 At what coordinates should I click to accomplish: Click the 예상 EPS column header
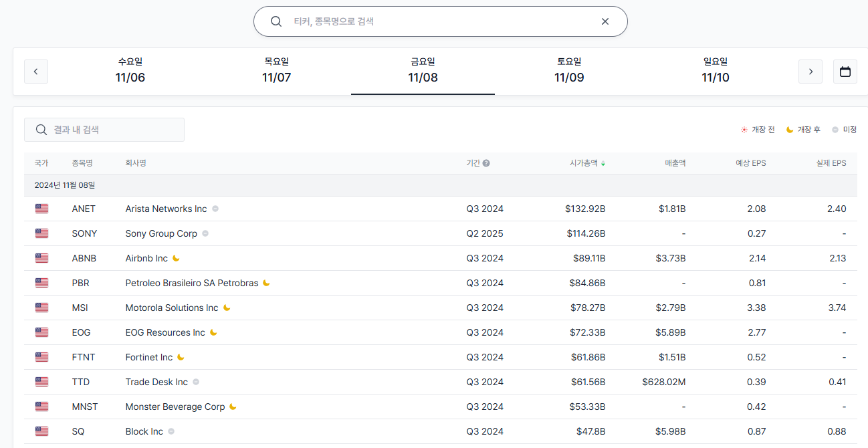[751, 163]
